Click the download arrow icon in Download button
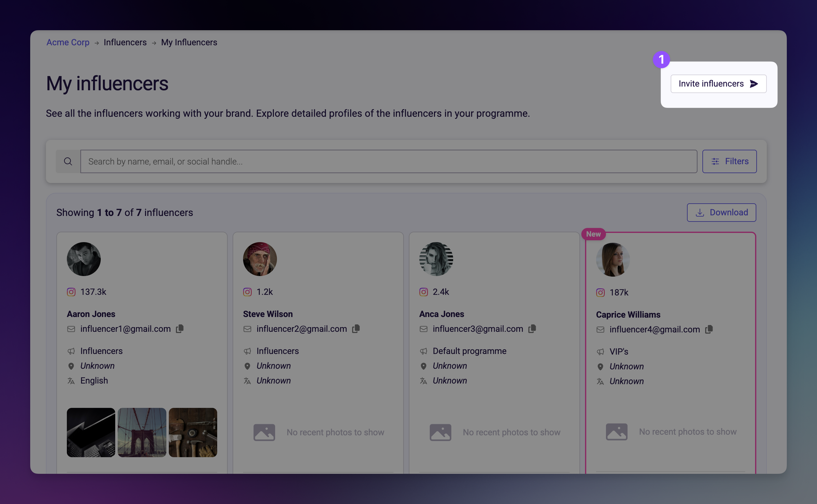The height and width of the screenshot is (504, 817). [x=700, y=212]
